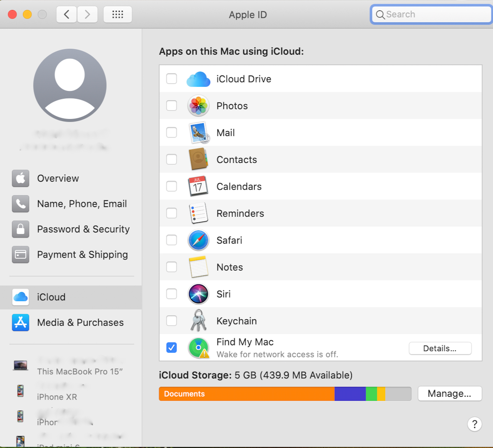Click the Keychain keys icon
493x448 pixels.
point(199,321)
